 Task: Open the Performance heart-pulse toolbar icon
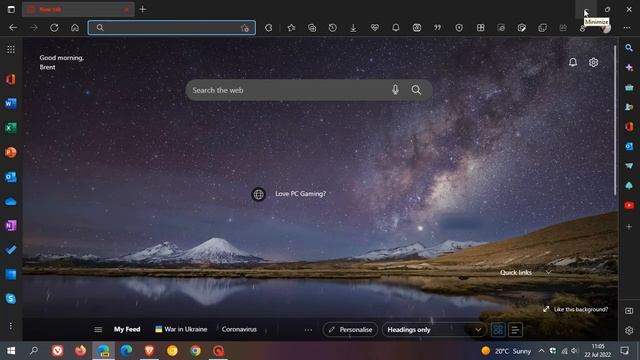pos(374,28)
